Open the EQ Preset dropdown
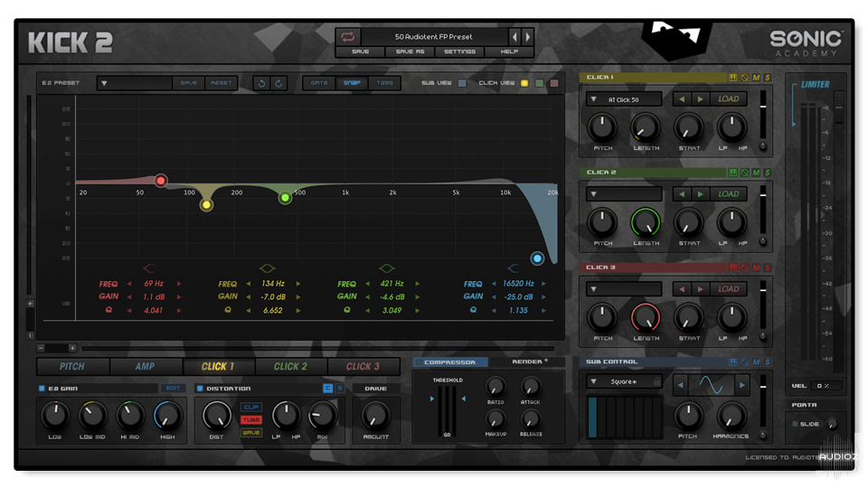 click(135, 83)
